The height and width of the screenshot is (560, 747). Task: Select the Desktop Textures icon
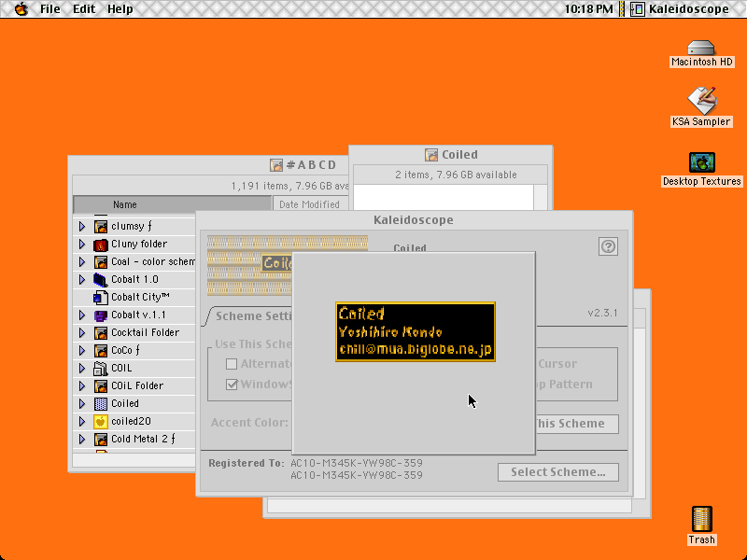click(702, 162)
